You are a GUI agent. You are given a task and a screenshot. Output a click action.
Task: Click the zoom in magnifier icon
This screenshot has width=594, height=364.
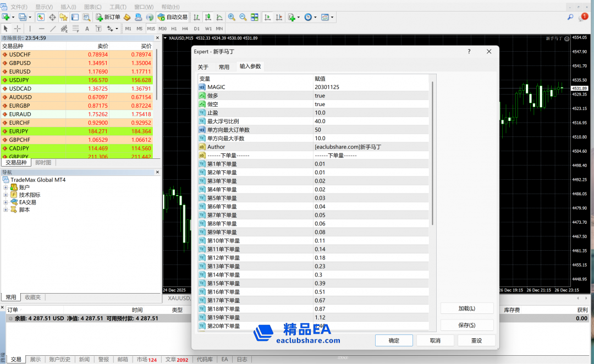(x=232, y=17)
